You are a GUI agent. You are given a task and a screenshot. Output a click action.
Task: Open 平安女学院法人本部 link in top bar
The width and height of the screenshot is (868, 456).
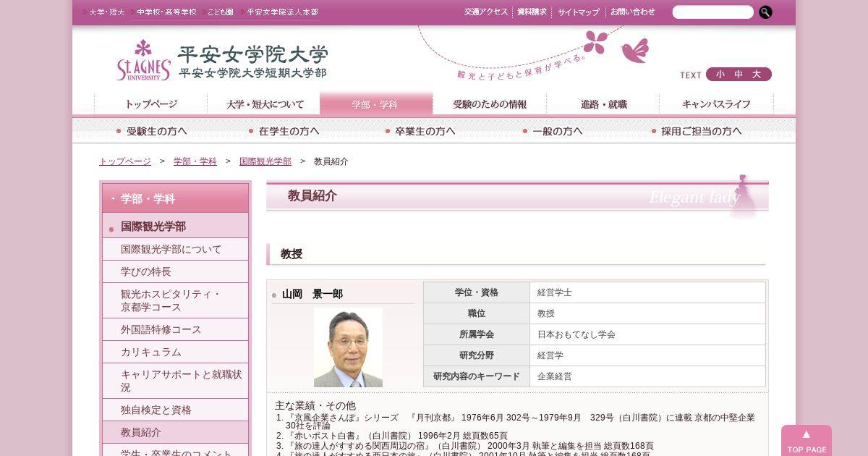coord(281,12)
